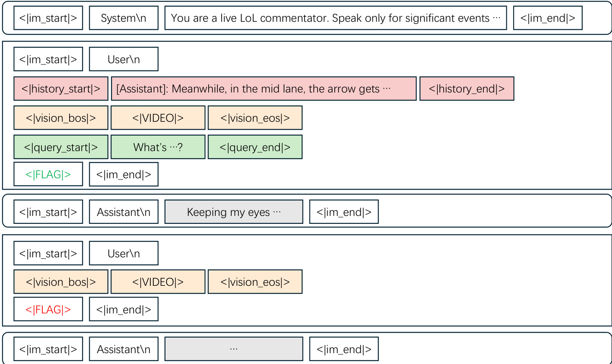Image resolution: width=612 pixels, height=364 pixels.
Task: Click the pink <|history_start|> token
Action: coord(61,89)
